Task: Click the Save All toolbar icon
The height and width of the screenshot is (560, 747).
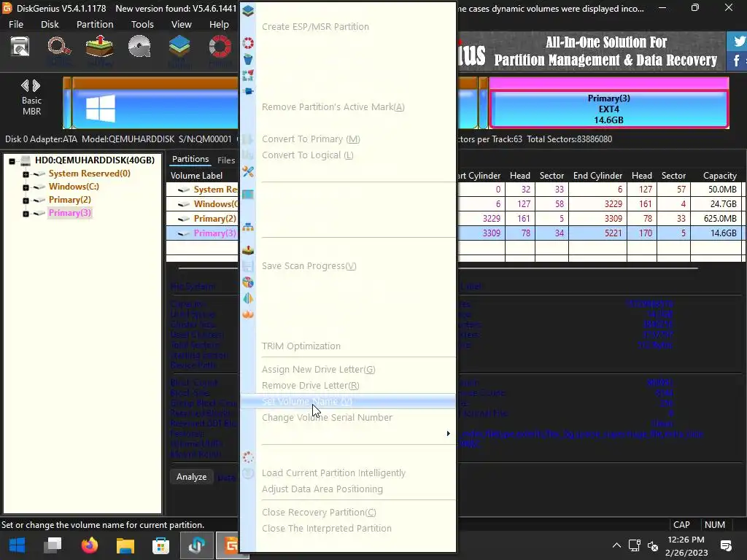Action: [20, 47]
